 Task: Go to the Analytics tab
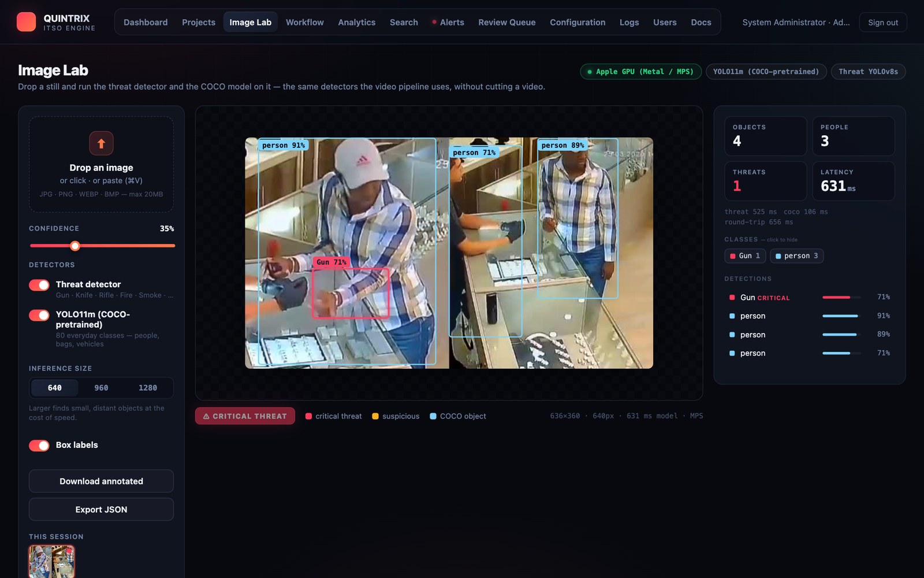tap(357, 22)
